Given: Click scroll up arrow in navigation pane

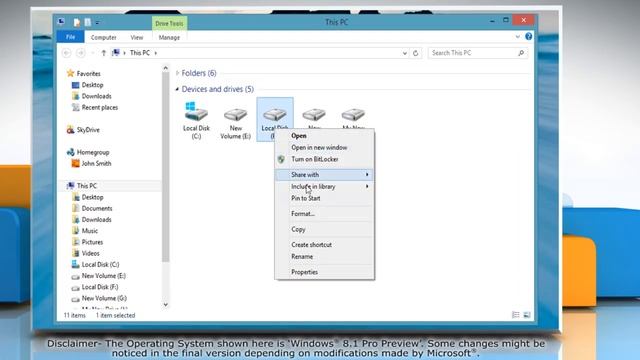Looking at the screenshot, I should pyautogui.click(x=165, y=68).
